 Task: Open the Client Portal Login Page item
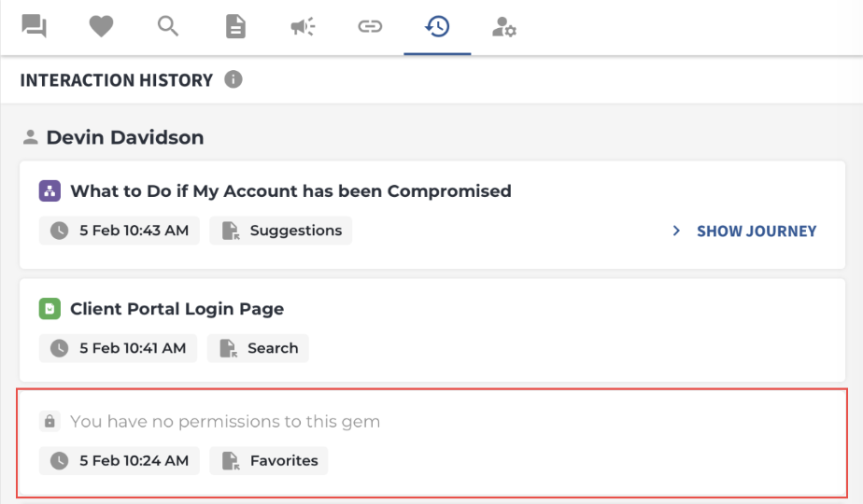click(x=177, y=309)
